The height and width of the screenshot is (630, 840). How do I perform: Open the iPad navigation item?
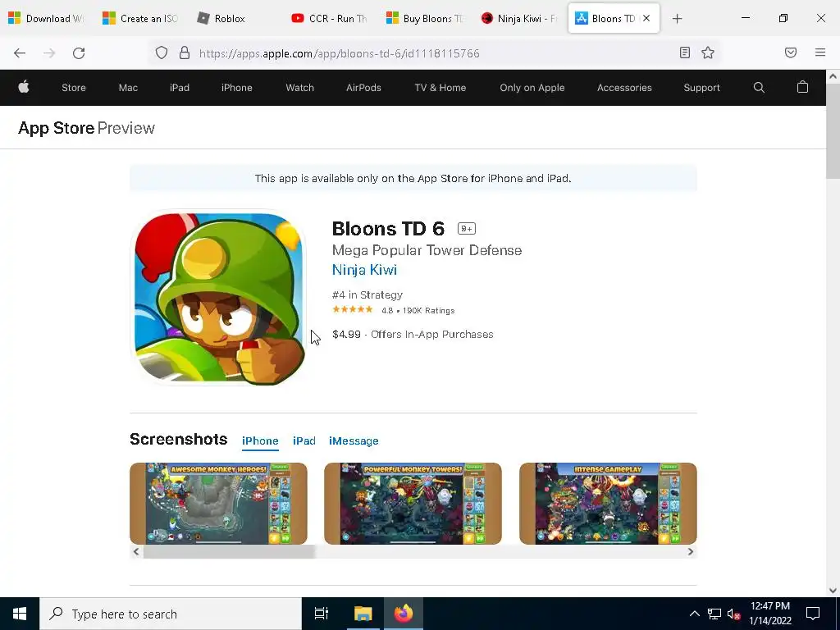point(180,87)
